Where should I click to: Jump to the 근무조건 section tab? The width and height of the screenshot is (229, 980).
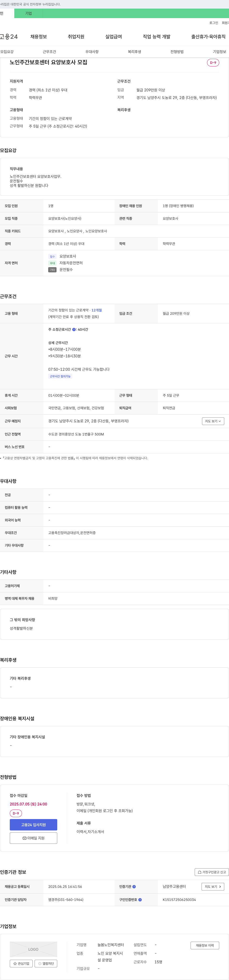coord(49,52)
